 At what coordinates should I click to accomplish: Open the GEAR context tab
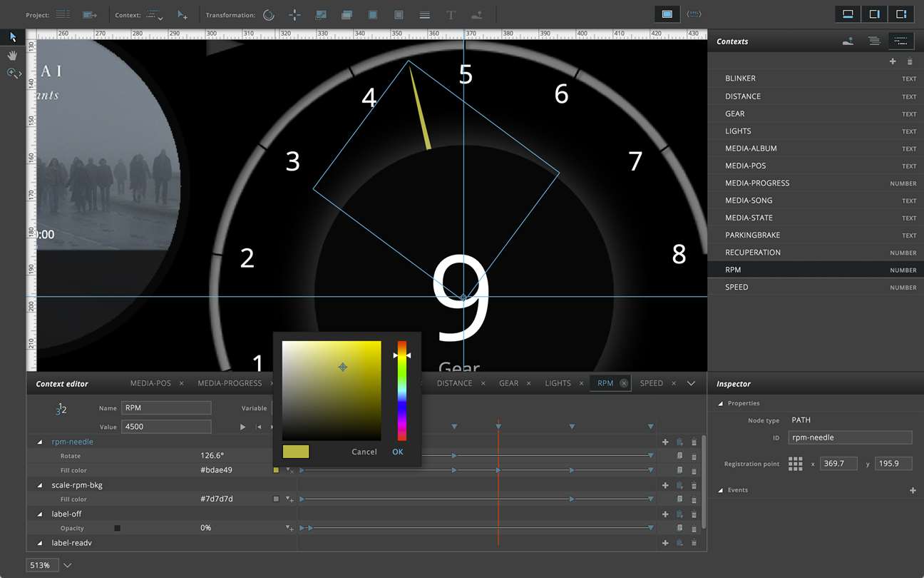coord(508,383)
